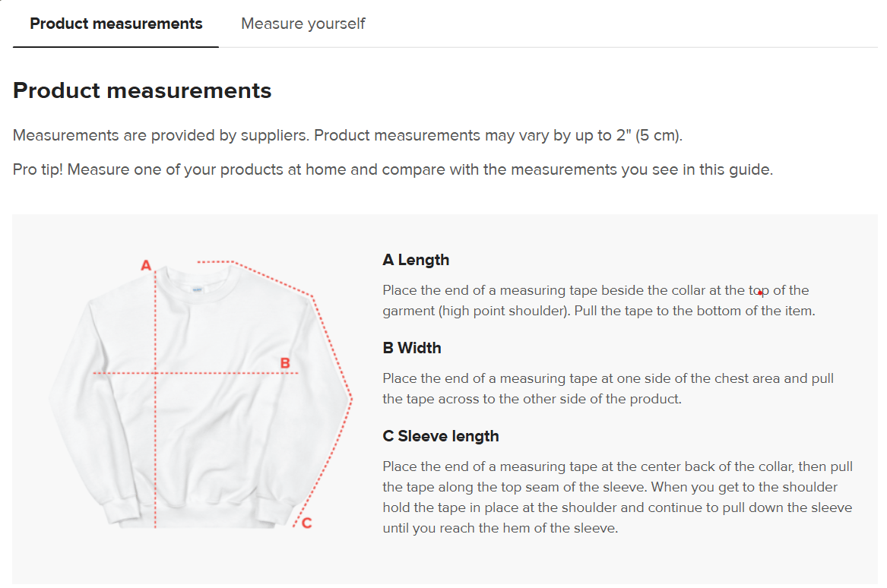Click the 'Pro tip!' sentence

(x=392, y=169)
